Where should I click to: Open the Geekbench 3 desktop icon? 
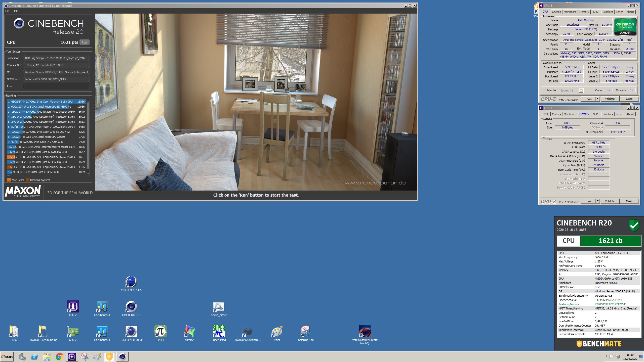click(102, 309)
